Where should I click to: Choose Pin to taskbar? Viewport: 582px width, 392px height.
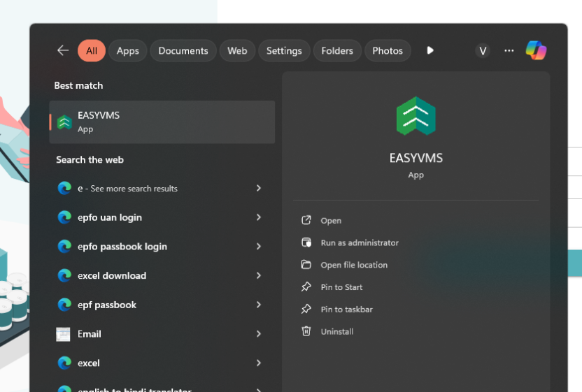[x=347, y=310]
